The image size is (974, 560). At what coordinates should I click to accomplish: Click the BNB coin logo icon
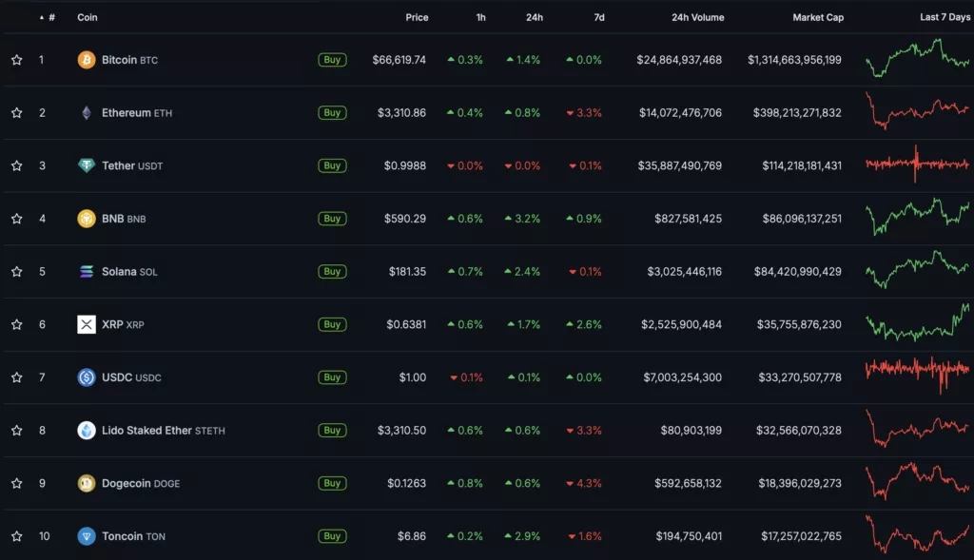[87, 219]
